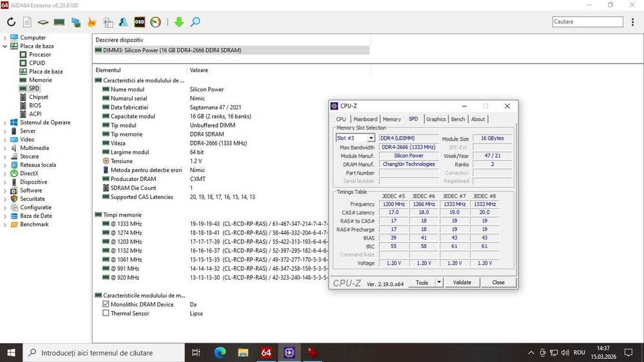Open File Explorer from the taskbar
Image resolution: width=644 pixels, height=362 pixels.
(x=243, y=352)
